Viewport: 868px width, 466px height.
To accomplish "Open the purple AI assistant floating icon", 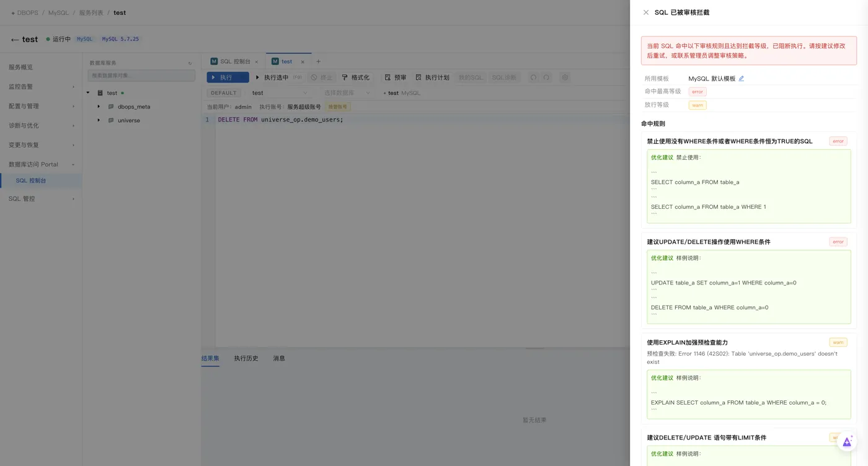I will coord(846,442).
